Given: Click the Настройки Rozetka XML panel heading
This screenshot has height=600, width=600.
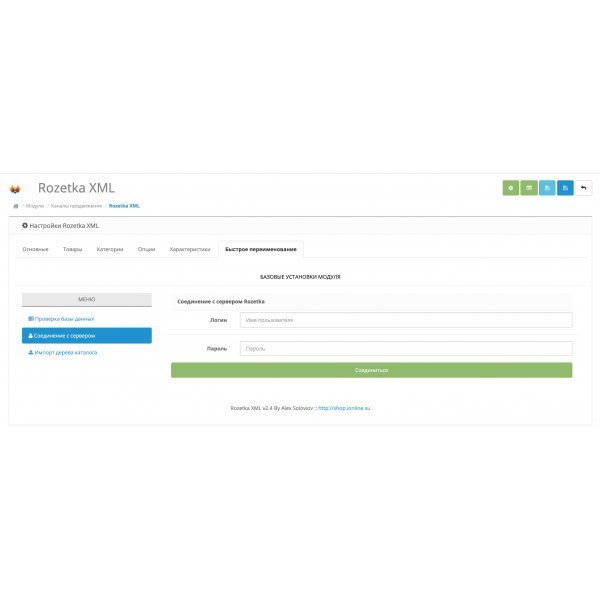Looking at the screenshot, I should tap(60, 226).
